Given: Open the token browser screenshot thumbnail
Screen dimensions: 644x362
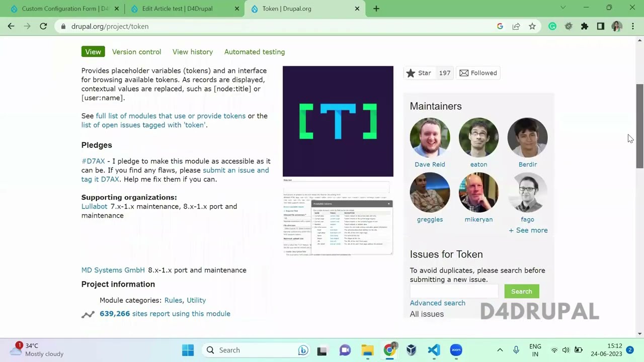Looking at the screenshot, I should click(x=338, y=217).
